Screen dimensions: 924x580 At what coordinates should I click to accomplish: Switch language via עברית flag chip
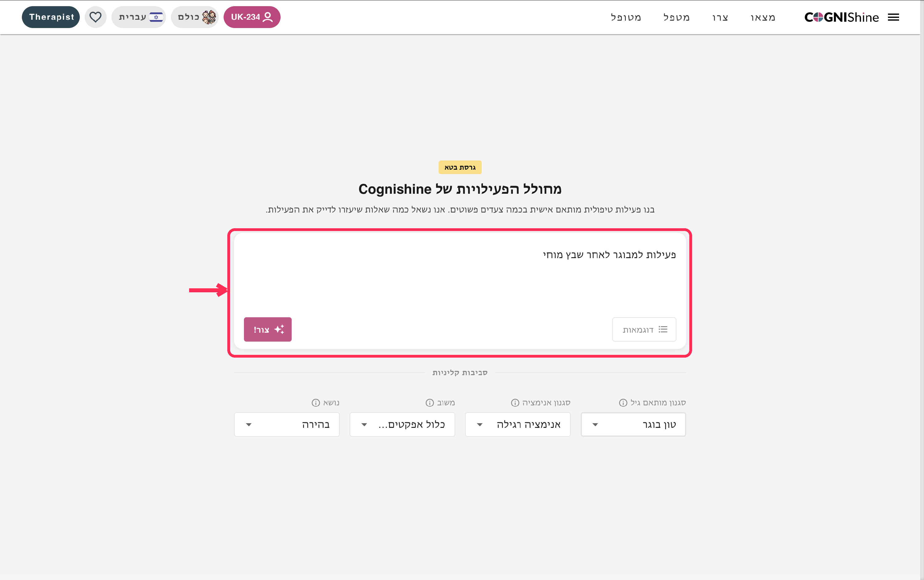pyautogui.click(x=139, y=17)
